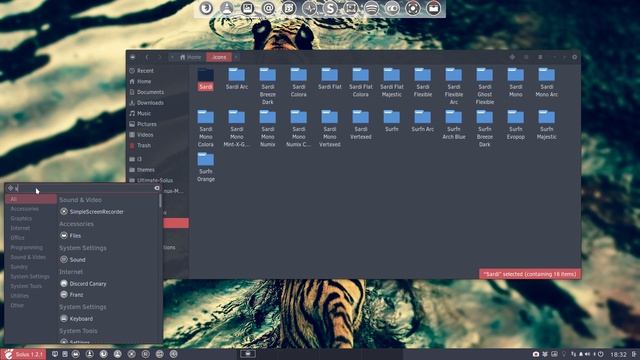Click the app menu results scrollbar
This screenshot has width=640, height=360.
tap(160, 200)
